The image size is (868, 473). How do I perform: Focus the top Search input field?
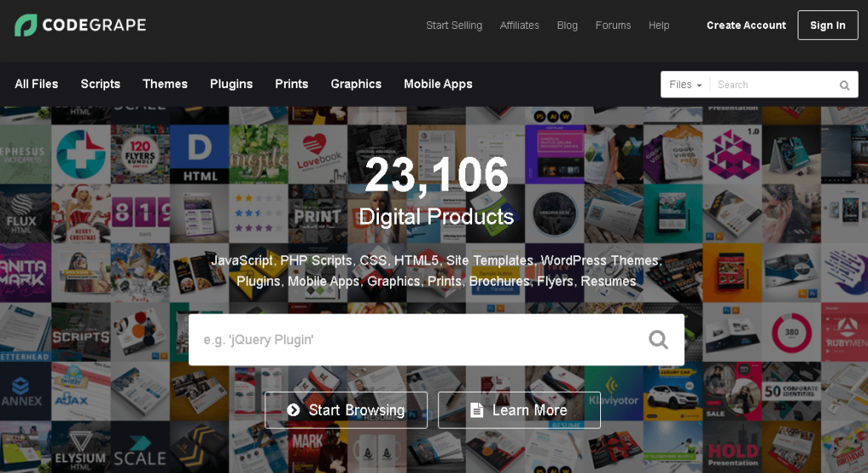click(775, 85)
